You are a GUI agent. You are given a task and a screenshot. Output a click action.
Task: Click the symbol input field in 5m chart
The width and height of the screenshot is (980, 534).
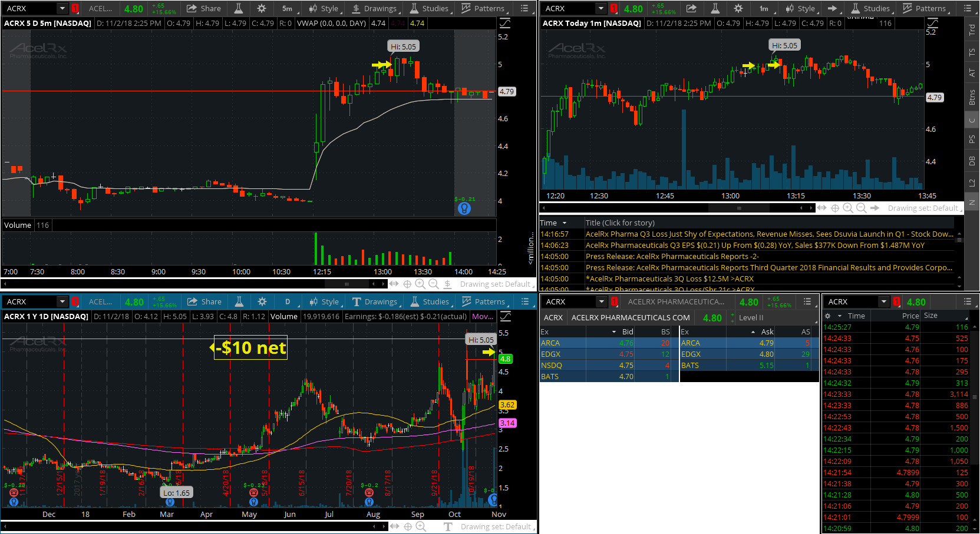[x=31, y=8]
